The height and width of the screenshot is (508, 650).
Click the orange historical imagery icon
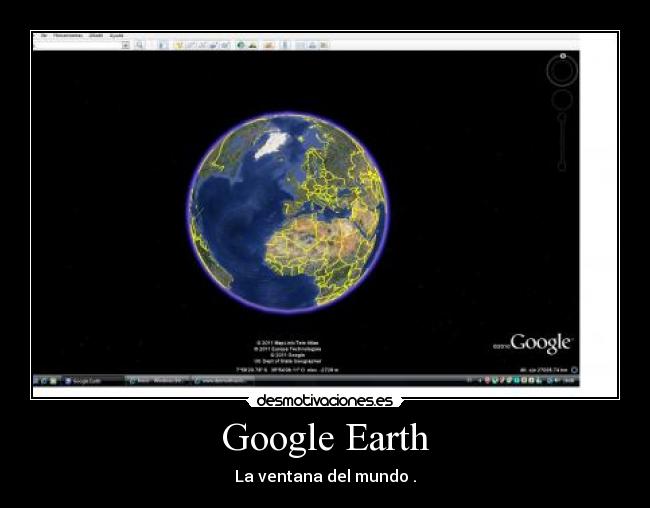click(269, 45)
